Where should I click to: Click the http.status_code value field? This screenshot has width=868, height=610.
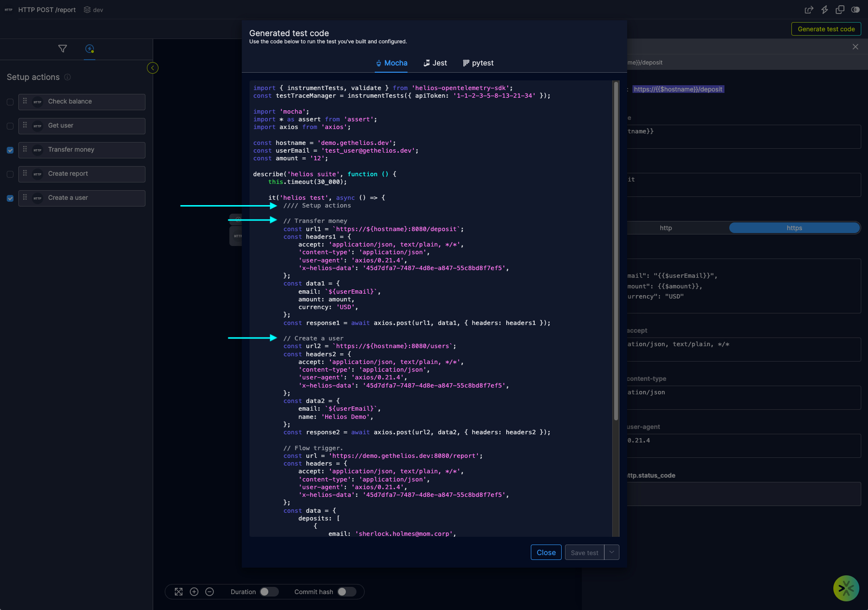tap(744, 493)
